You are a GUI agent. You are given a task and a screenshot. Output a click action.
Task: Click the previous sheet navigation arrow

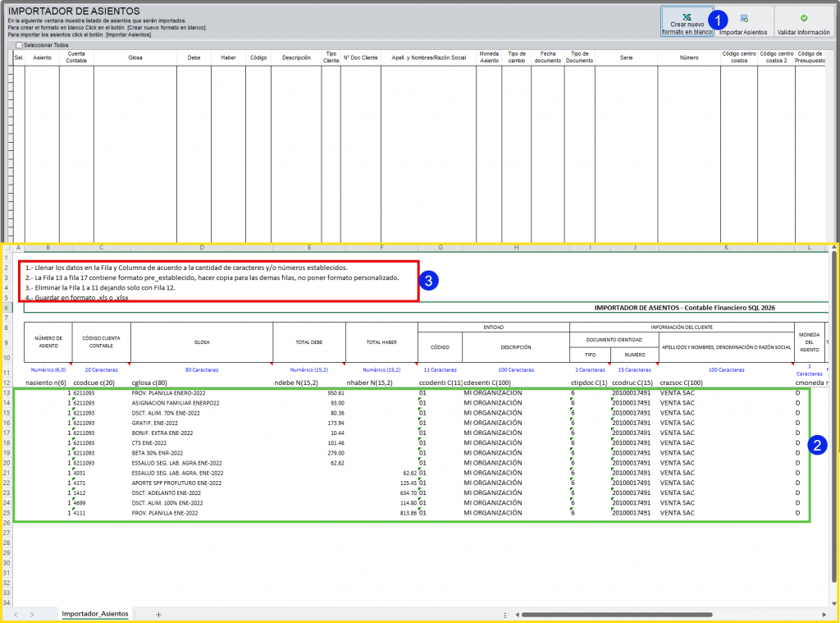(16, 615)
